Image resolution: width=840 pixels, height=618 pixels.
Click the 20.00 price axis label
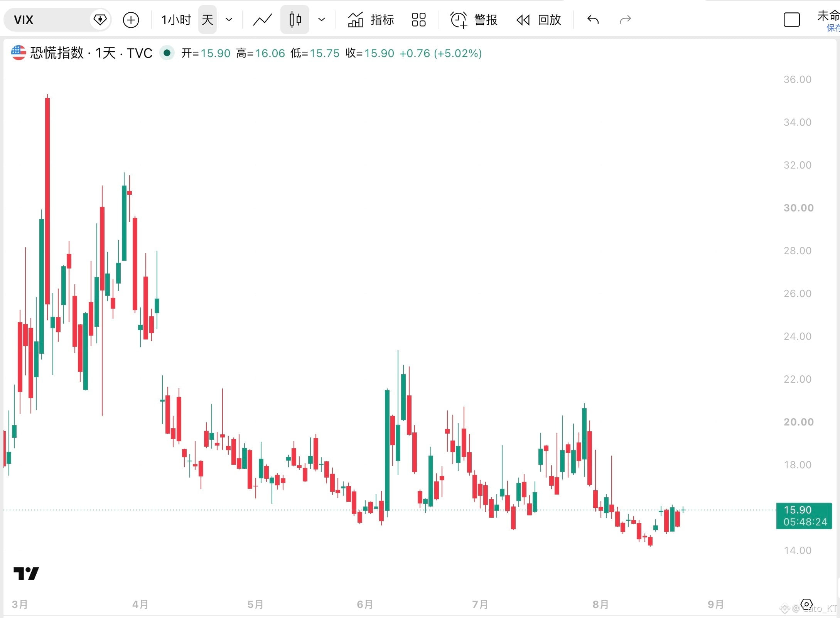[x=798, y=422]
